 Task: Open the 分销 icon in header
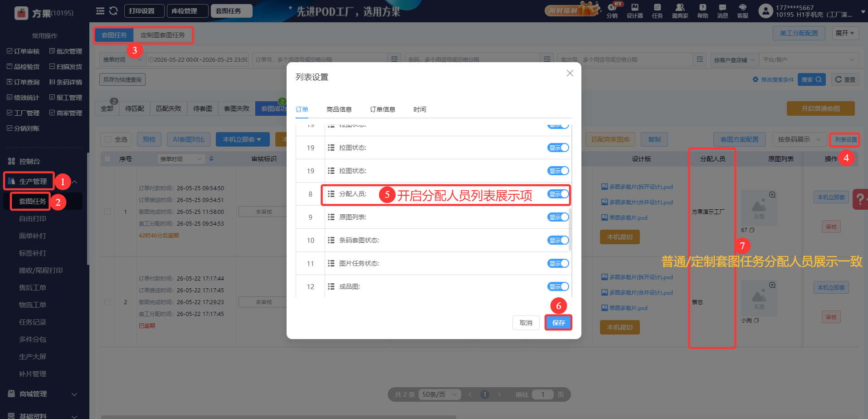pos(612,10)
